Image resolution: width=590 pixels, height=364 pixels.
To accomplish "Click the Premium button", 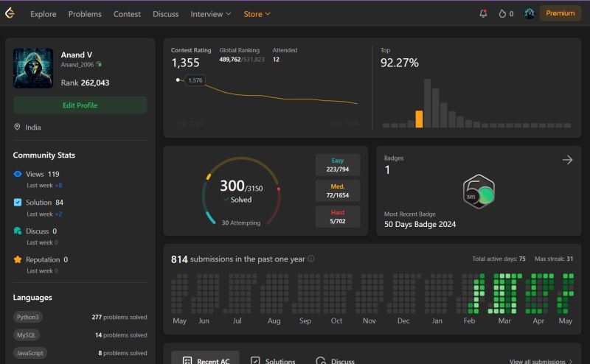I will pos(560,13).
